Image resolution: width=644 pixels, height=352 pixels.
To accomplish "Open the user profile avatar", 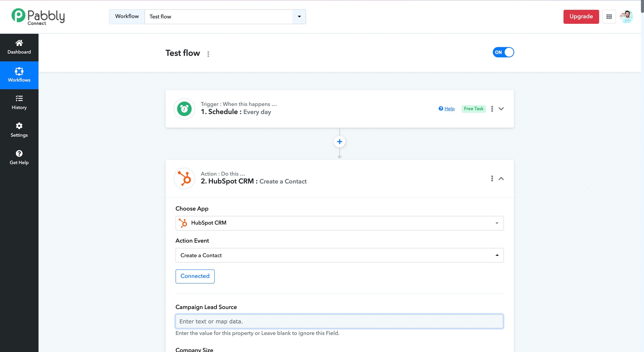I will pos(627,17).
